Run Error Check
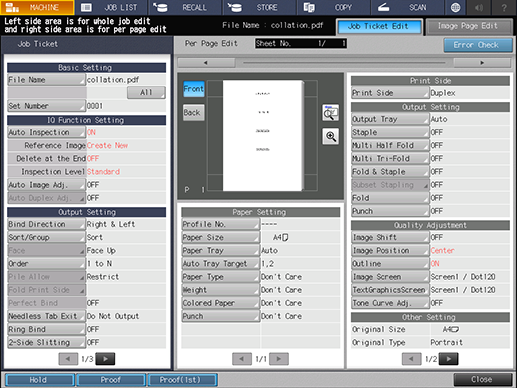 click(x=478, y=45)
